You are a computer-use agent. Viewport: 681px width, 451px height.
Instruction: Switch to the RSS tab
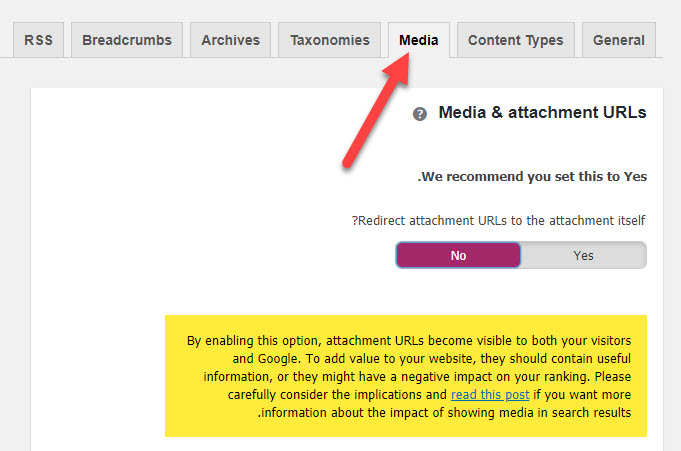click(x=38, y=40)
